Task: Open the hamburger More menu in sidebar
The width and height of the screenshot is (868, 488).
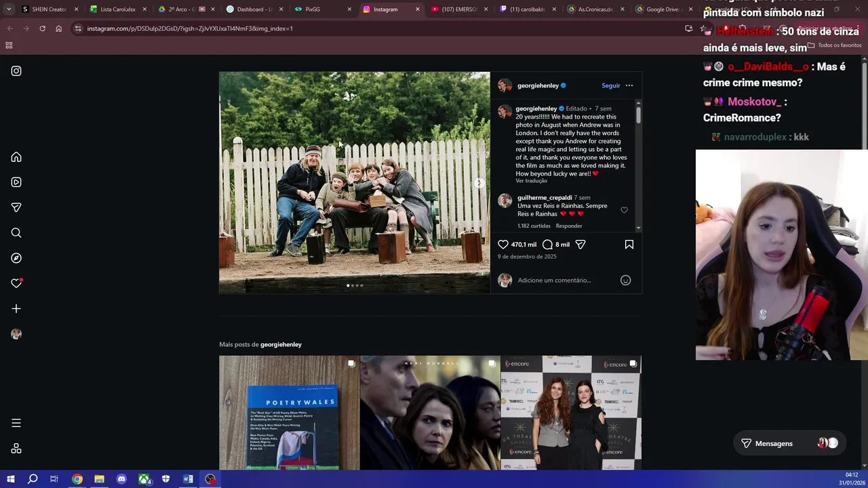Action: 16,423
